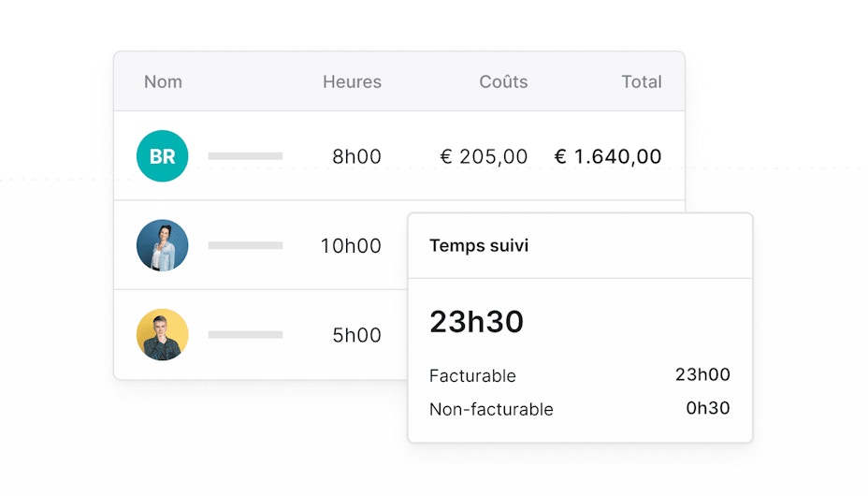Click the Heures column header
Image resolution: width=868 pixels, height=496 pixels.
pos(352,82)
